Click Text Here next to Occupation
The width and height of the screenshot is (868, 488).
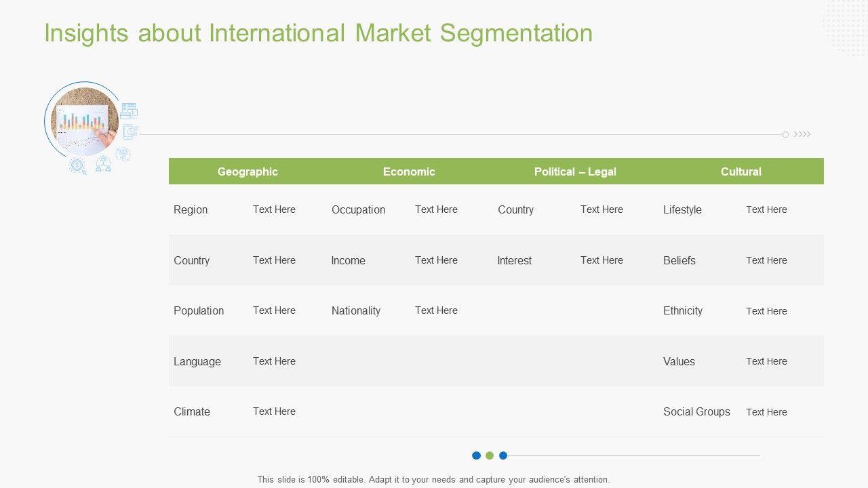pos(436,209)
